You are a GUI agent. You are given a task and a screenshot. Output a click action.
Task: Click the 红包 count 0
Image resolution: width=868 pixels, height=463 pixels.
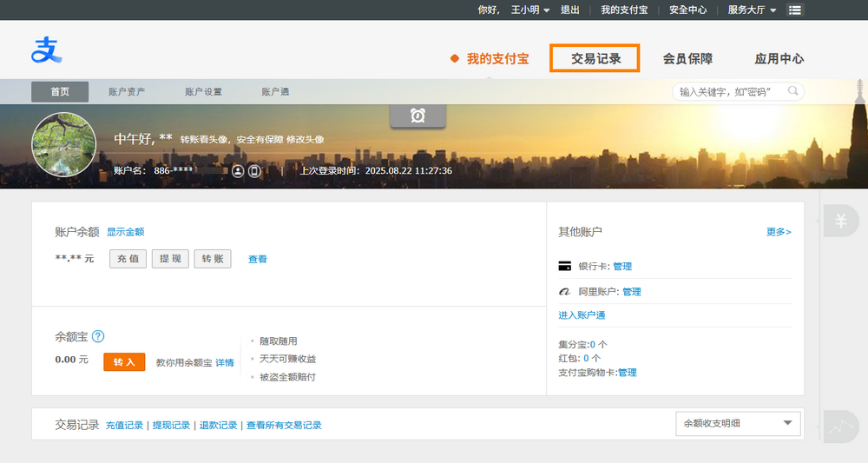(x=586, y=359)
